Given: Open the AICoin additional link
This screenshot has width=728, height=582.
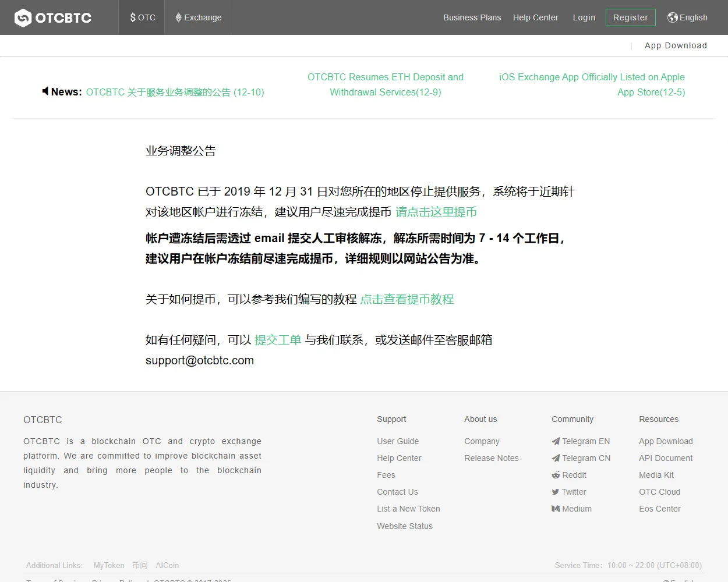Looking at the screenshot, I should pyautogui.click(x=167, y=565).
